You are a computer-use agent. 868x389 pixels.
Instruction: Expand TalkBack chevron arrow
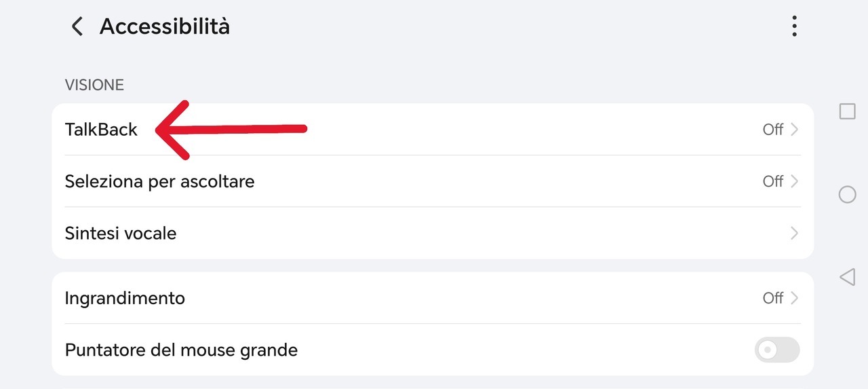795,130
